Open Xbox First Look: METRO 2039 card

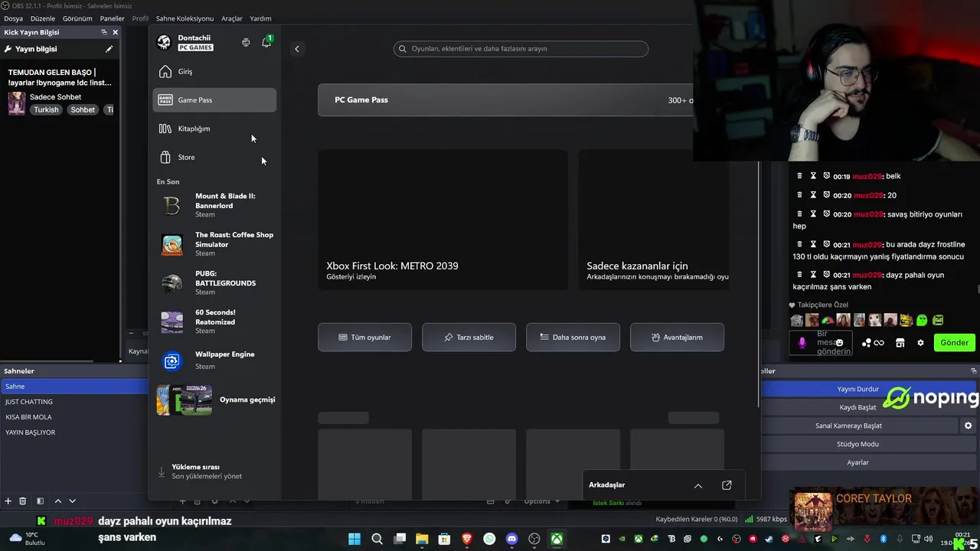[x=443, y=220]
